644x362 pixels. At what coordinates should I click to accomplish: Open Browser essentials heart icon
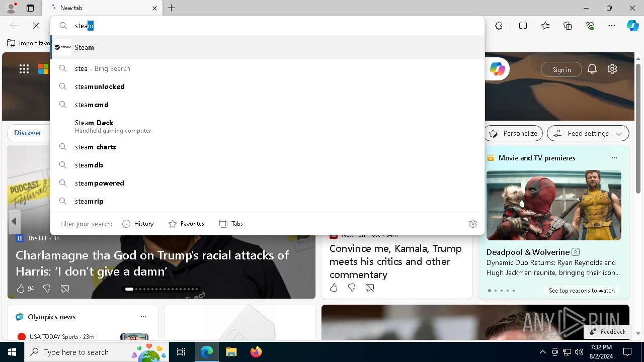click(x=590, y=26)
